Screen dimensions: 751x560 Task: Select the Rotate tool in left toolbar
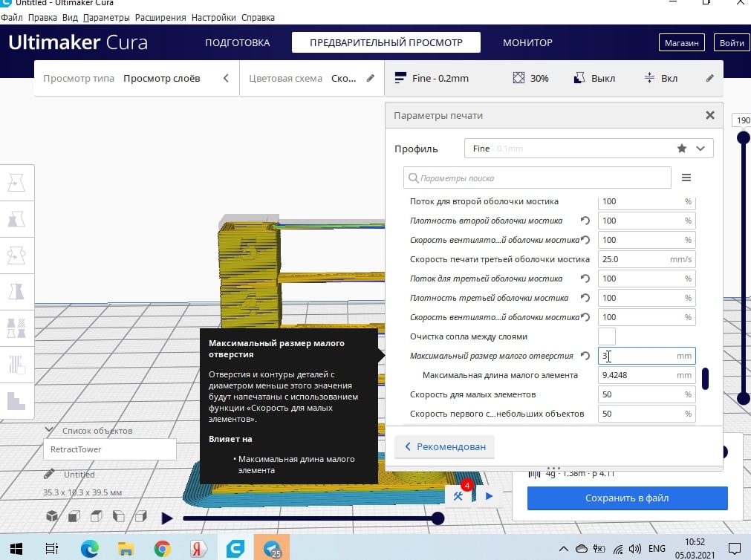click(x=17, y=255)
